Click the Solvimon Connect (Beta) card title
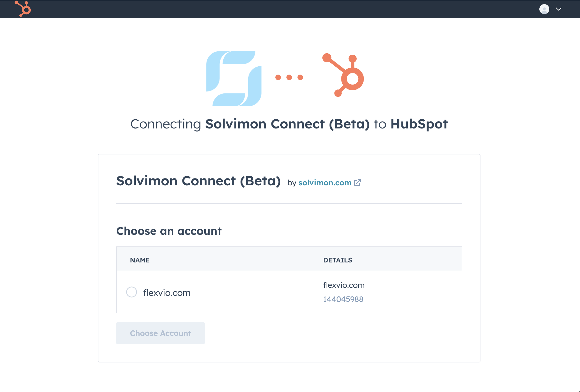 coord(198,181)
